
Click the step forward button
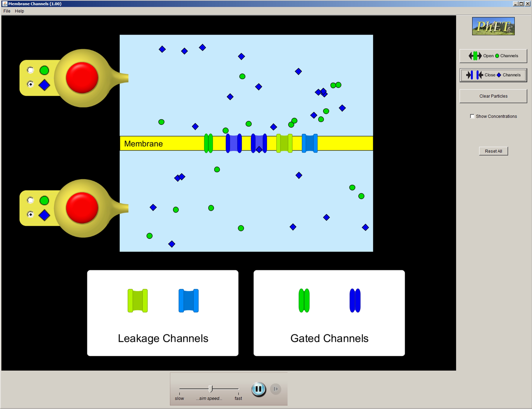[x=276, y=389]
